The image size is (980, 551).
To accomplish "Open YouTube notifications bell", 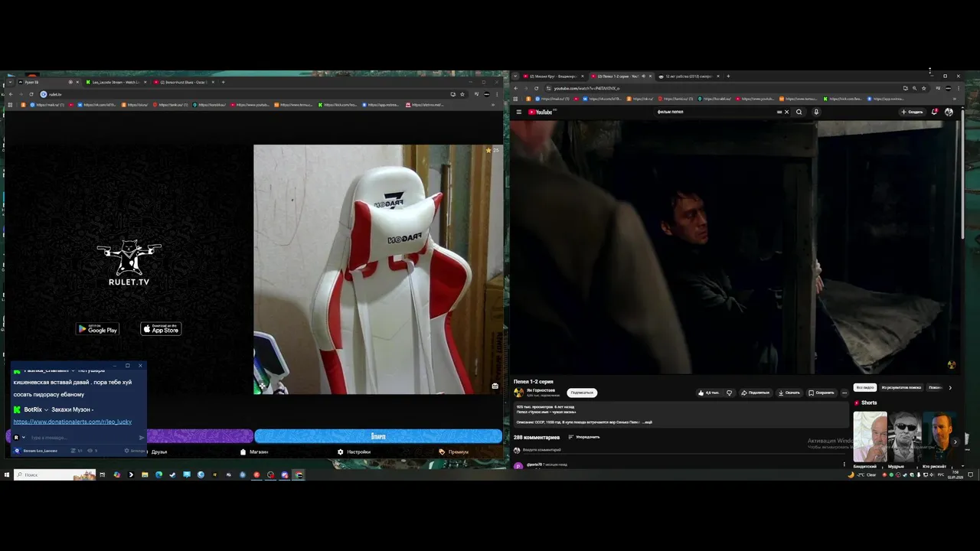I will (x=935, y=112).
